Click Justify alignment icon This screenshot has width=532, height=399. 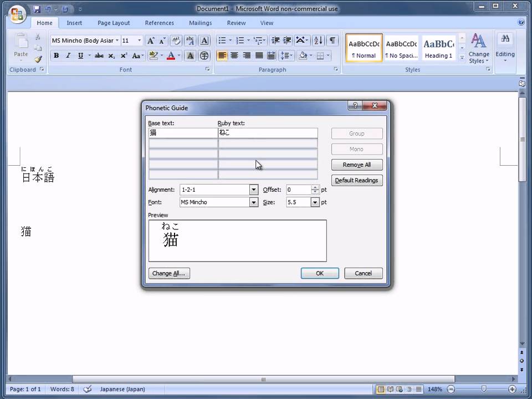259,55
